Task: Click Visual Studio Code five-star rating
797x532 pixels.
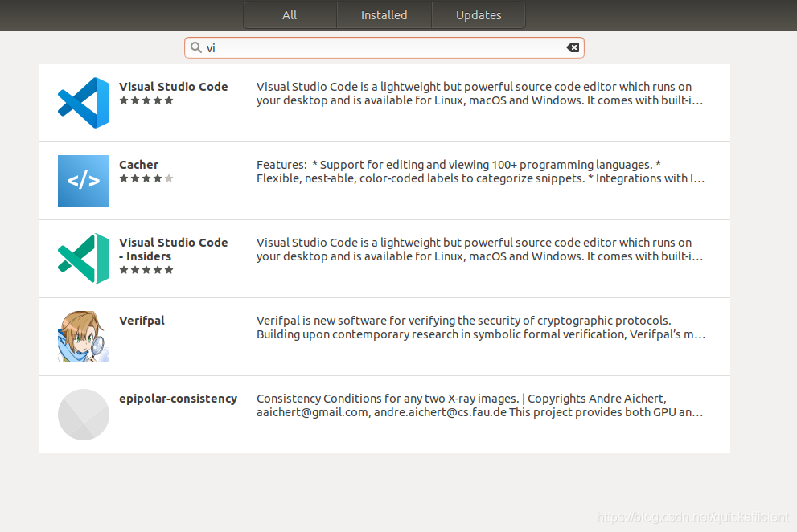Action: (x=146, y=100)
